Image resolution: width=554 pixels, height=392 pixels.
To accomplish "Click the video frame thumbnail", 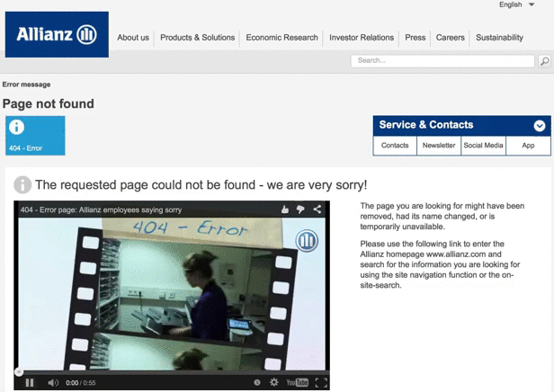I will click(x=172, y=294).
